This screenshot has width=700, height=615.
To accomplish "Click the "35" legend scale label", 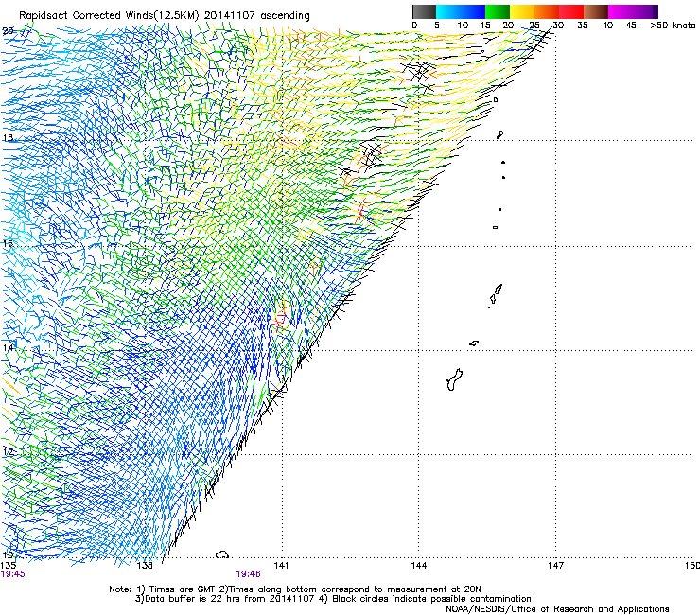I will 583,26.
